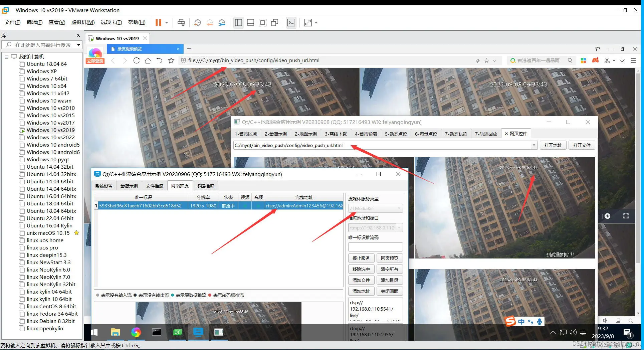Click the 打开文件 button

click(x=582, y=145)
